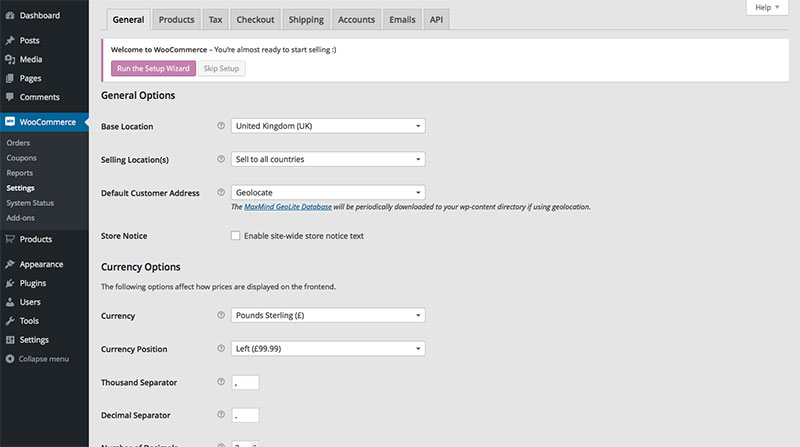Switch to the General tab
Image resolution: width=800 pixels, height=447 pixels.
(129, 19)
